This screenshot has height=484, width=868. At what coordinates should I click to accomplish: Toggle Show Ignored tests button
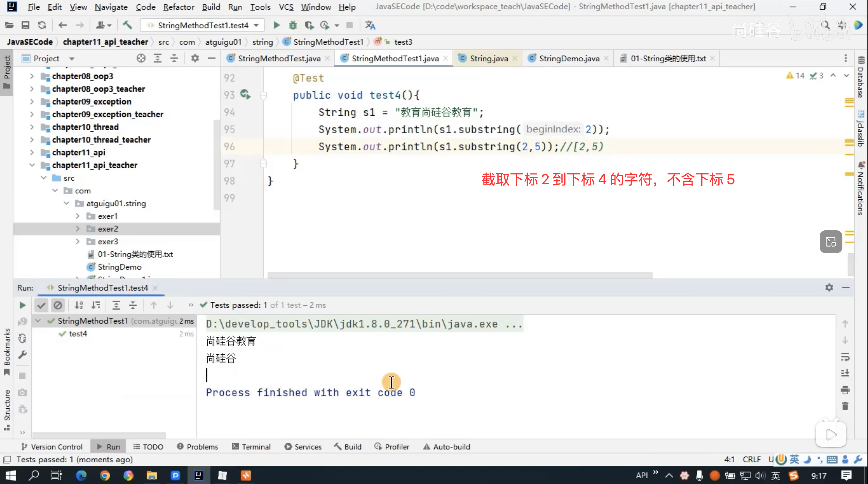click(58, 305)
